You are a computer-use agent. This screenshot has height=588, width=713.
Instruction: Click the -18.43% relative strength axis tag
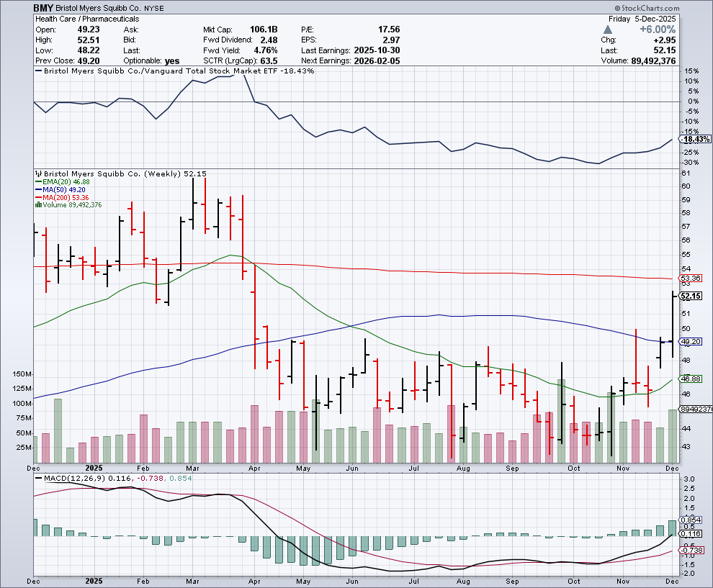(x=695, y=139)
